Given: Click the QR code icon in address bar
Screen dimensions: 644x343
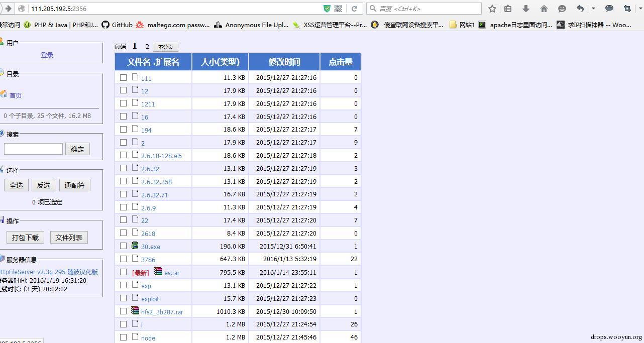Looking at the screenshot, I should tap(338, 9).
